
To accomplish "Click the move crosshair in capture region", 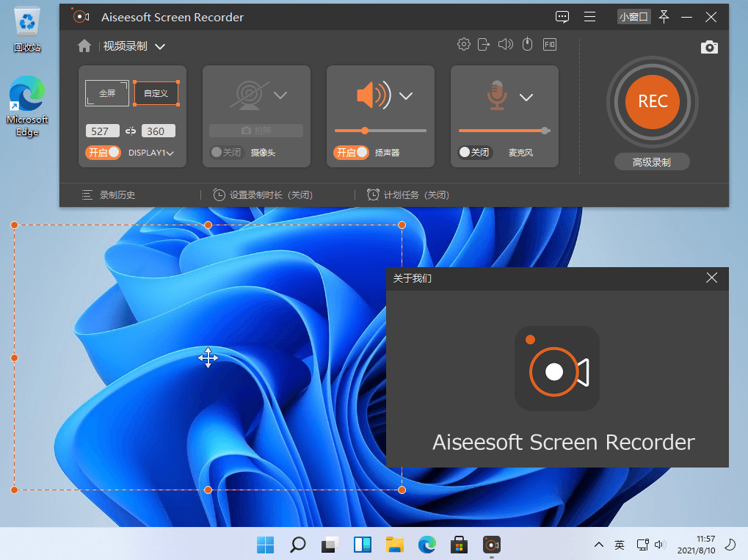I will pos(208,357).
